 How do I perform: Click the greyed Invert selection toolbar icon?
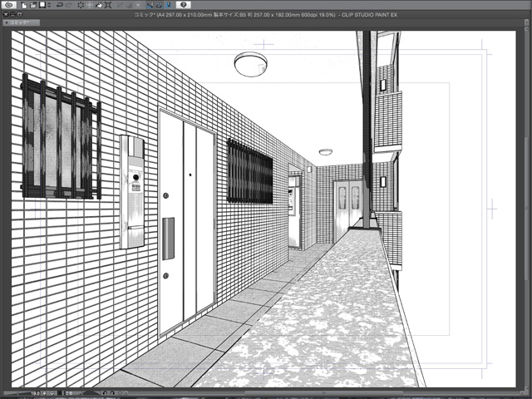pyautogui.click(x=129, y=5)
